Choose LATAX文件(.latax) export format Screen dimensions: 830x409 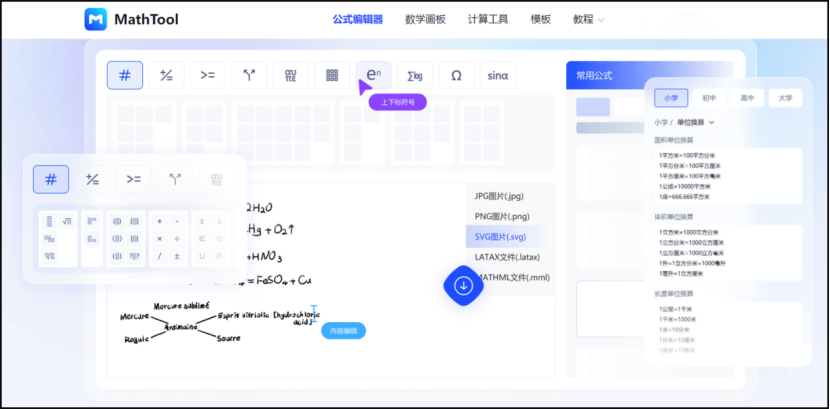(x=508, y=257)
